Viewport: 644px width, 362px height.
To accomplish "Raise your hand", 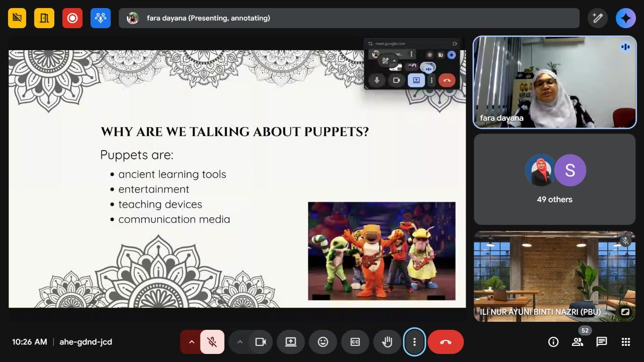I will 387,342.
